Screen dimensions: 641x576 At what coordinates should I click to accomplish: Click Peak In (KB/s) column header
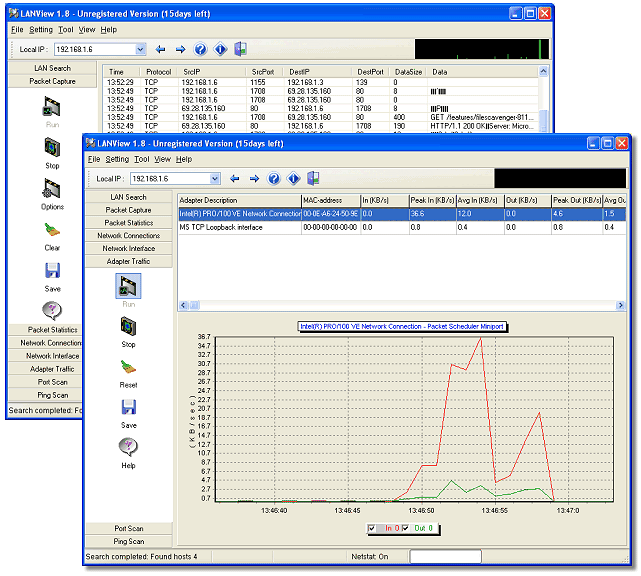pyautogui.click(x=433, y=200)
